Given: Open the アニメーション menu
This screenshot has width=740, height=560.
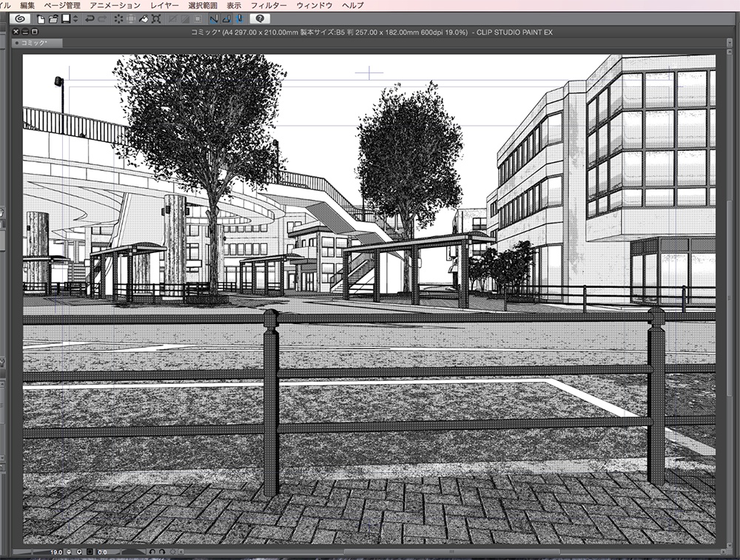Looking at the screenshot, I should pyautogui.click(x=115, y=5).
